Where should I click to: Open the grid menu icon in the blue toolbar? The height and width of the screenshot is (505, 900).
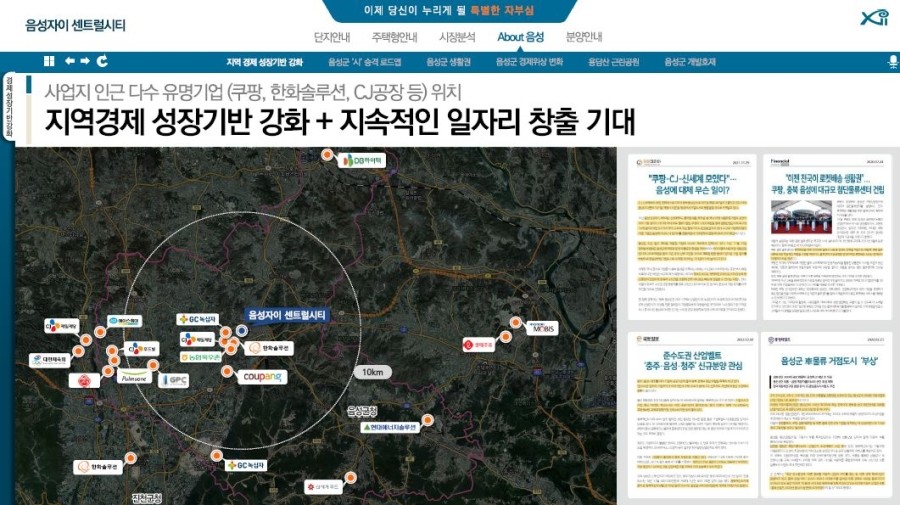pos(49,61)
